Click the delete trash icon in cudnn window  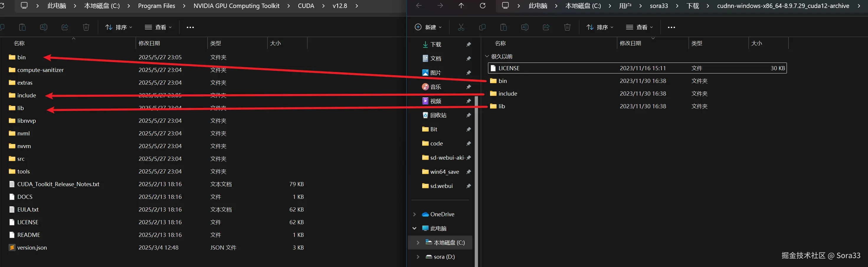567,27
